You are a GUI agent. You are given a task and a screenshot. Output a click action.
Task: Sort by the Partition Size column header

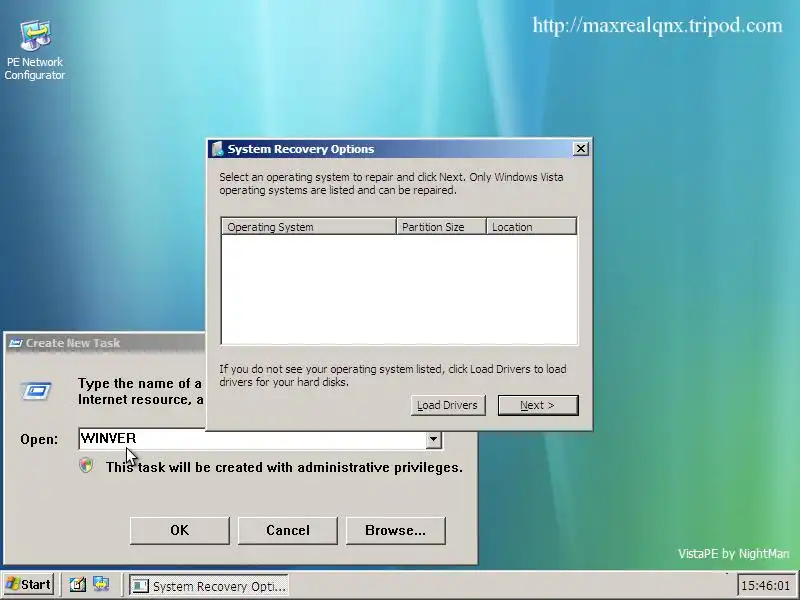click(441, 227)
